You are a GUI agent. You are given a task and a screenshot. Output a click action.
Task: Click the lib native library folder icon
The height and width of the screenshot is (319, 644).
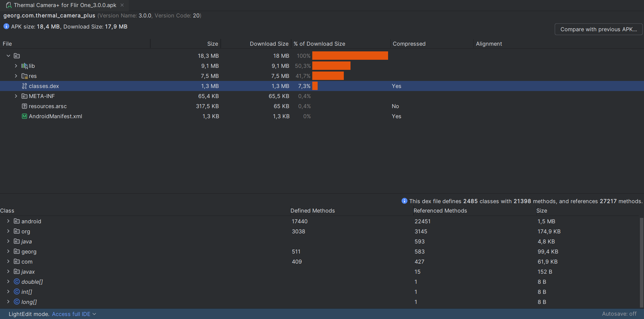pos(24,66)
